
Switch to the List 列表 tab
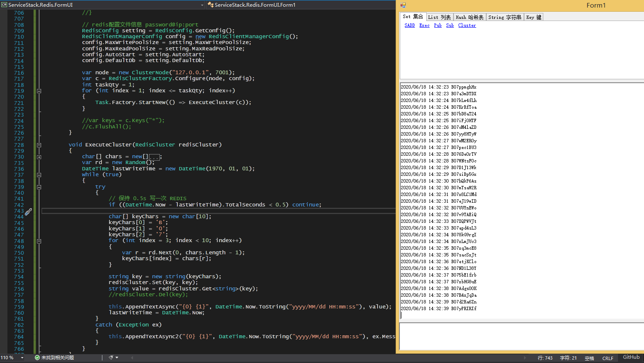(x=439, y=17)
